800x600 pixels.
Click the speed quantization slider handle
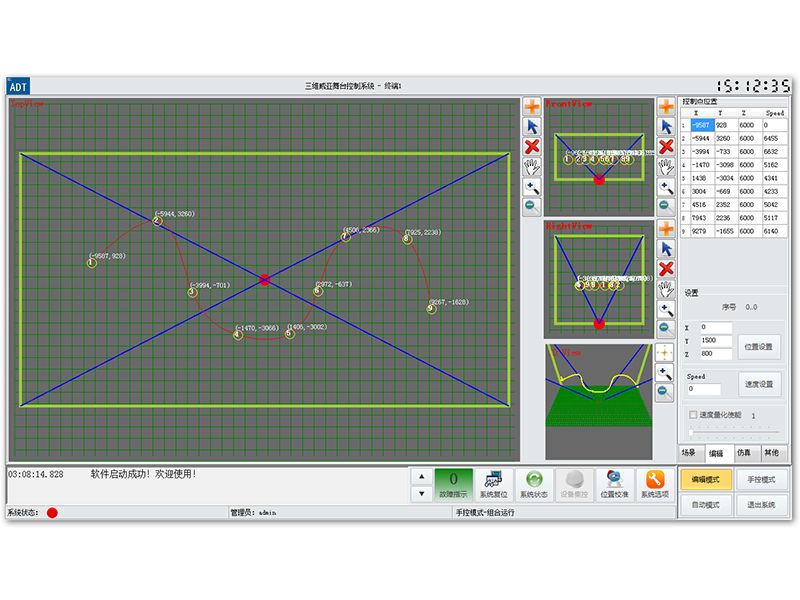(x=690, y=432)
